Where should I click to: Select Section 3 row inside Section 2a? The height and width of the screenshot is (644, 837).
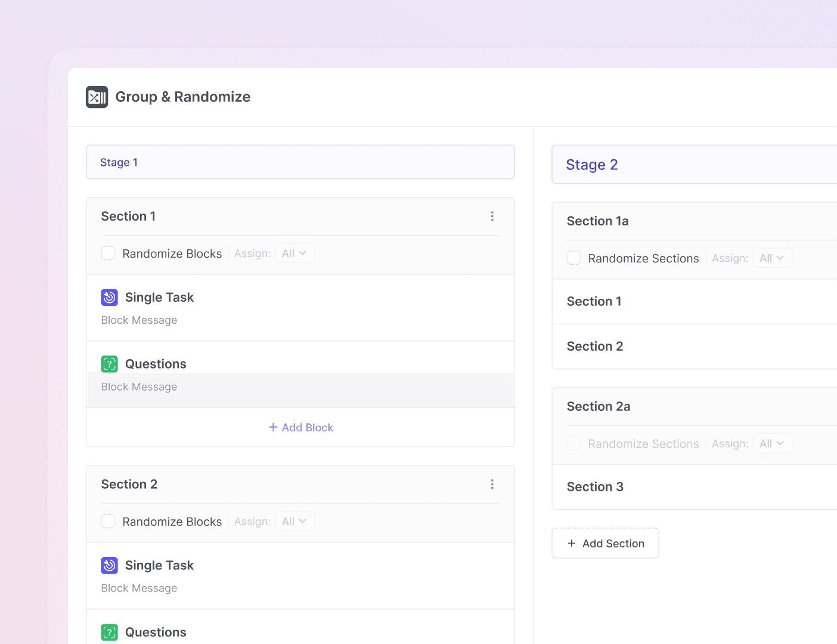[695, 487]
